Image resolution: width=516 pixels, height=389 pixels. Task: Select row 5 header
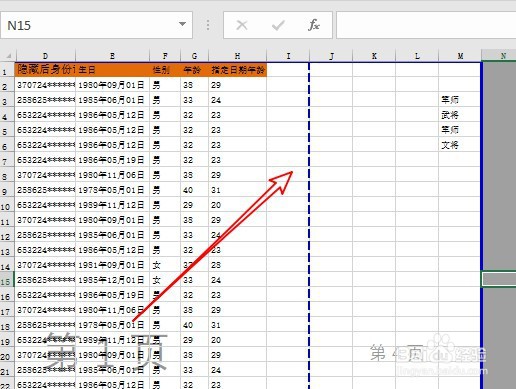[7, 130]
